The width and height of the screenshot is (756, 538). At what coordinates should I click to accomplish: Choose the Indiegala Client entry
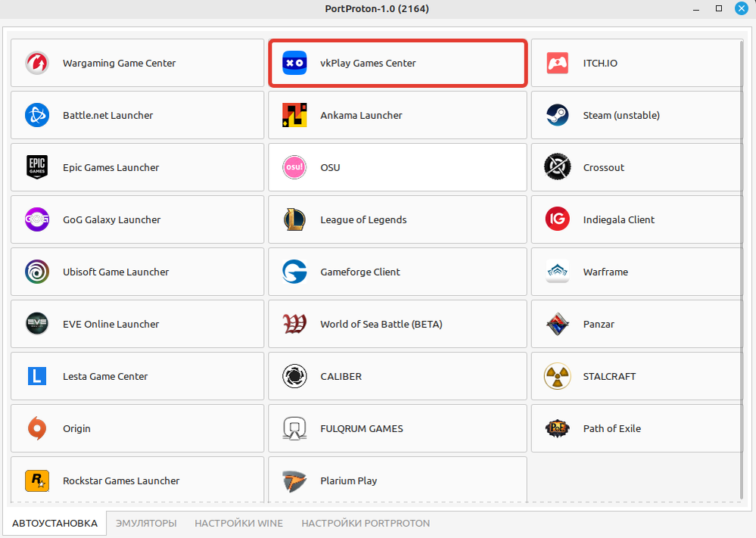(x=636, y=219)
